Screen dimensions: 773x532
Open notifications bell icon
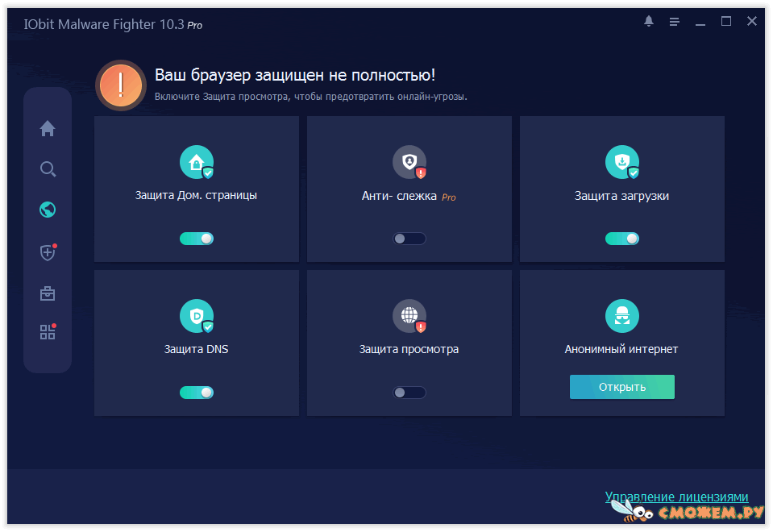pos(649,21)
